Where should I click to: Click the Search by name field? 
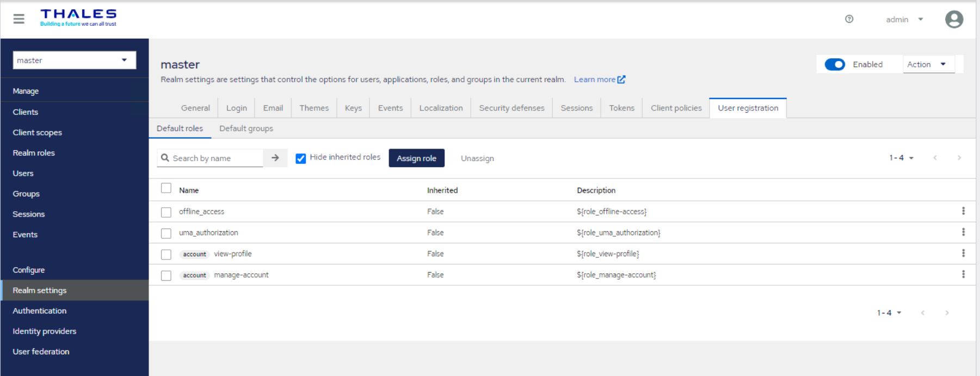[x=215, y=158]
